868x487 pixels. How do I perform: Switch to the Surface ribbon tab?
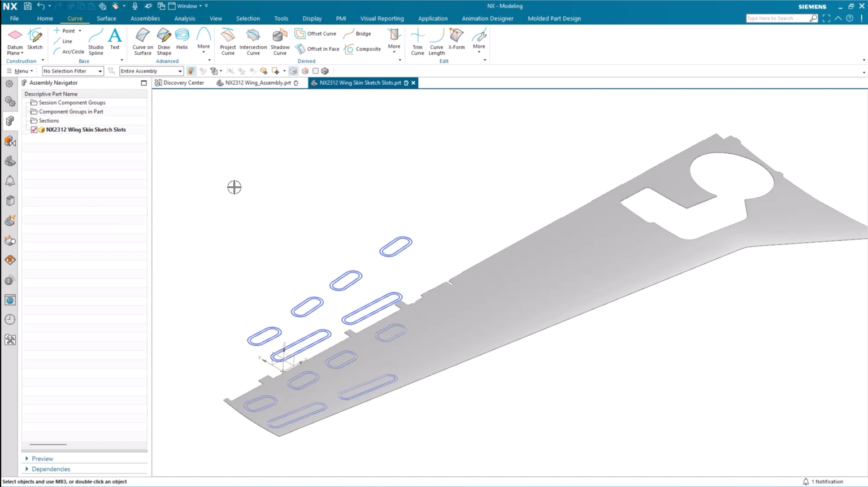(x=106, y=19)
